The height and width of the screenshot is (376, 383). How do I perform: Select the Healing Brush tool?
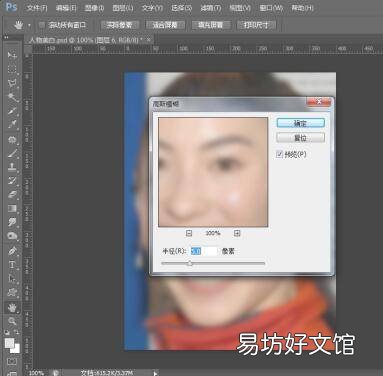(x=12, y=140)
